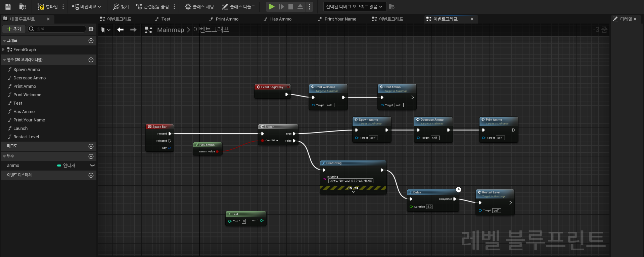Open hide-unrelated options three-dot menu
Screen dimensions: 644x257
[x=174, y=6]
